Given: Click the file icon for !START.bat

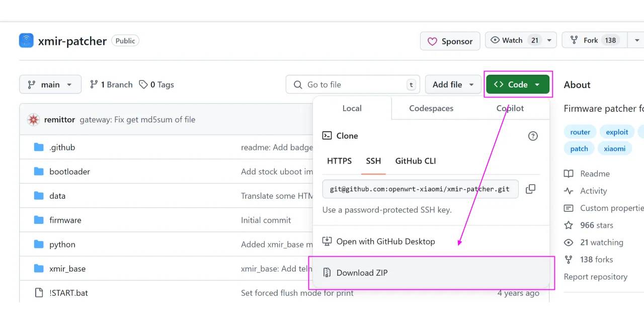Looking at the screenshot, I should [39, 293].
